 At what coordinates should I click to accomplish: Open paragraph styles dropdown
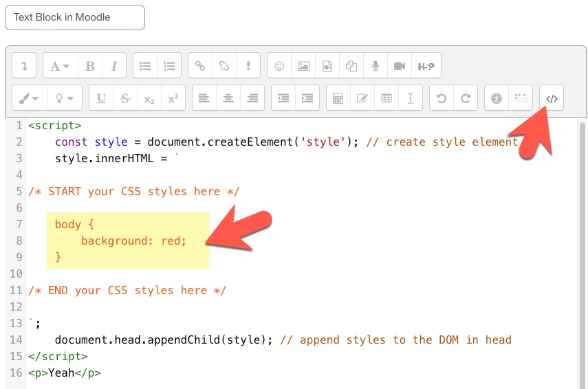(61, 66)
